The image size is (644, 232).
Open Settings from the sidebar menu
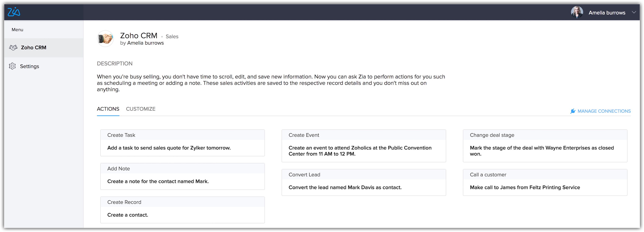[x=29, y=66]
